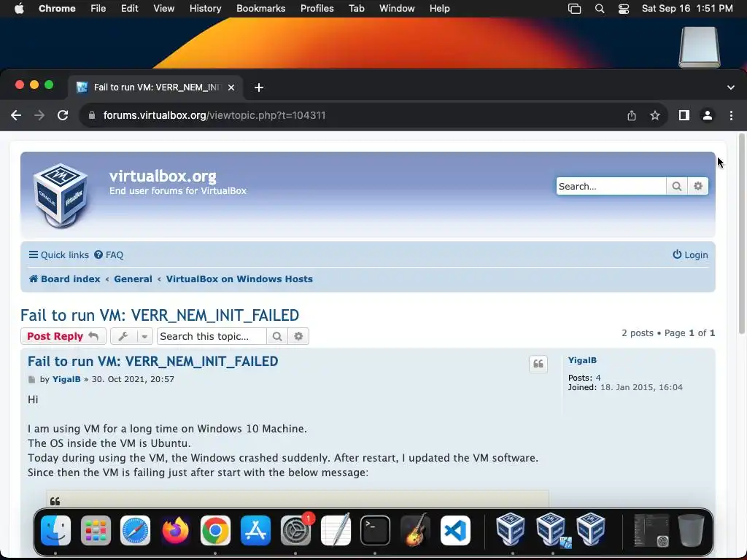Focus the forum header Search field
Image resolution: width=747 pixels, height=560 pixels.
(611, 186)
